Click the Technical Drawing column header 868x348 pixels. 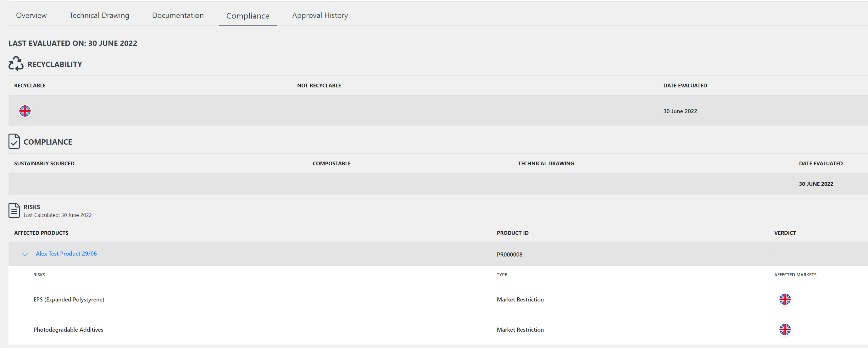[546, 163]
